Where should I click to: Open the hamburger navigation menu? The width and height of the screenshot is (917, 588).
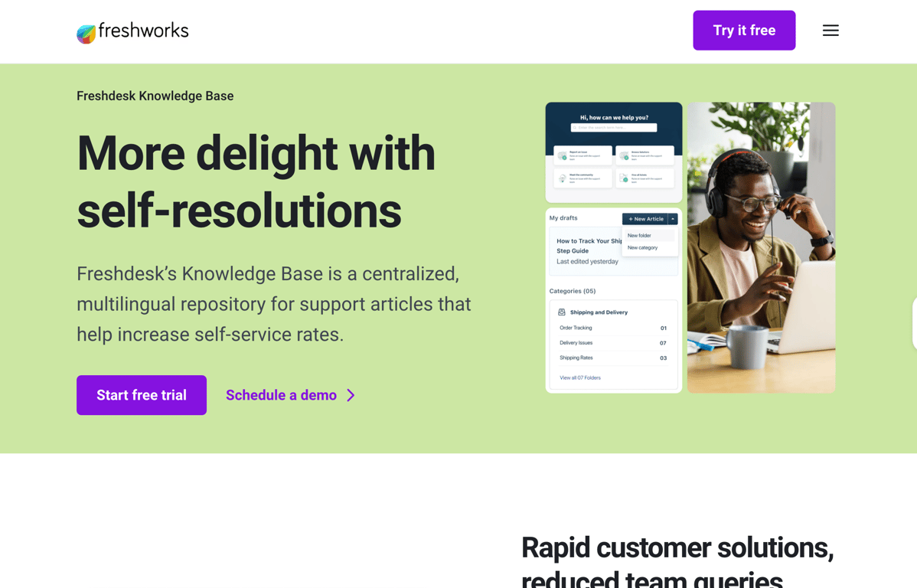click(831, 30)
